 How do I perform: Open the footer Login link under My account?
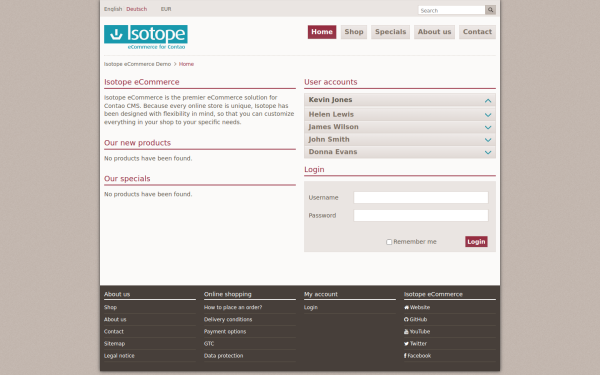(311, 307)
